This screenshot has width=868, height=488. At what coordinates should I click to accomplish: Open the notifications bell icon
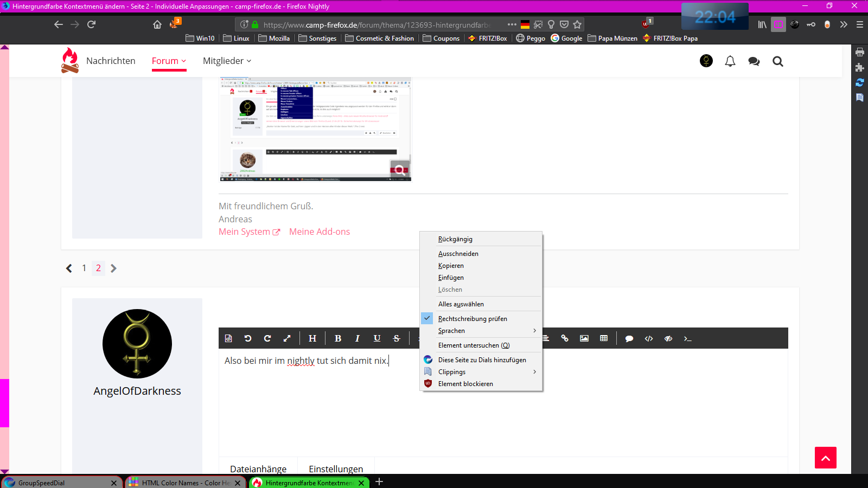tap(730, 61)
